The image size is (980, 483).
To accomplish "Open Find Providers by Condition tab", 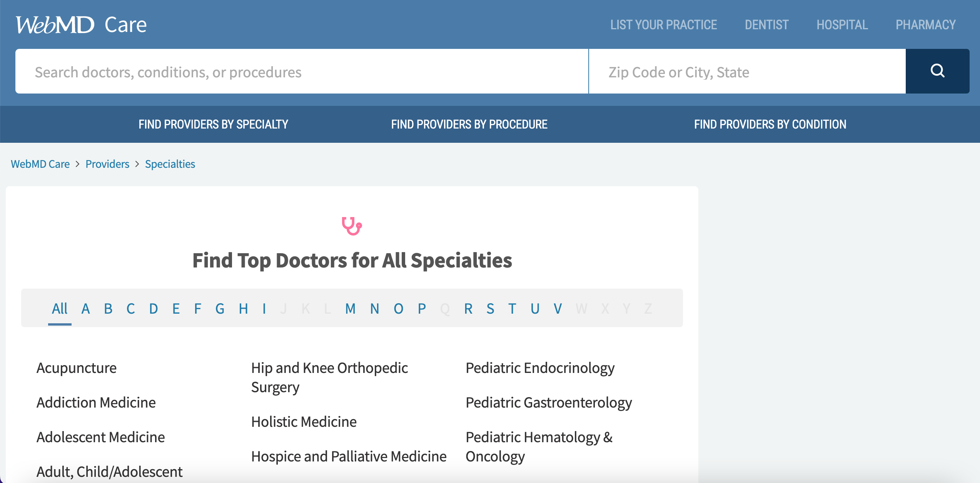I will point(770,124).
